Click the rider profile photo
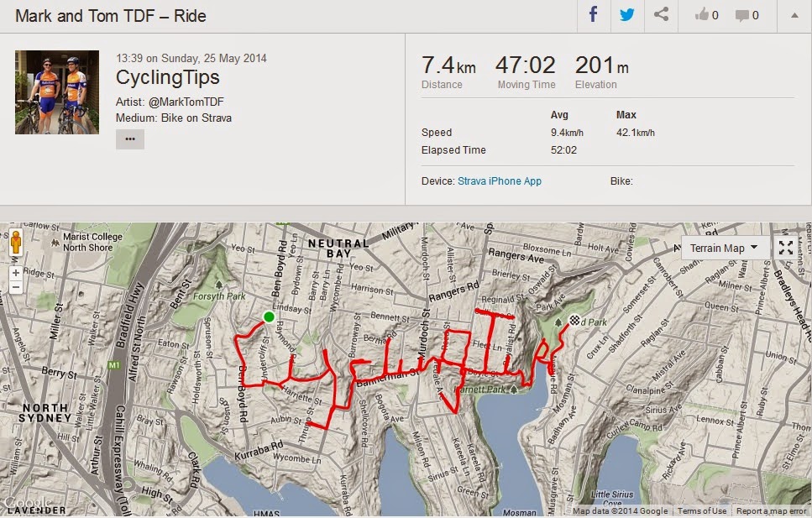 pos(51,92)
